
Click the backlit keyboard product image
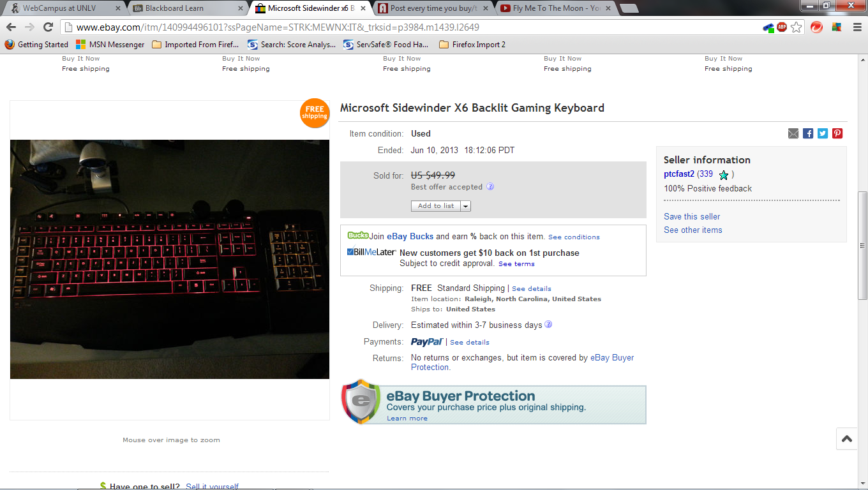click(x=170, y=259)
